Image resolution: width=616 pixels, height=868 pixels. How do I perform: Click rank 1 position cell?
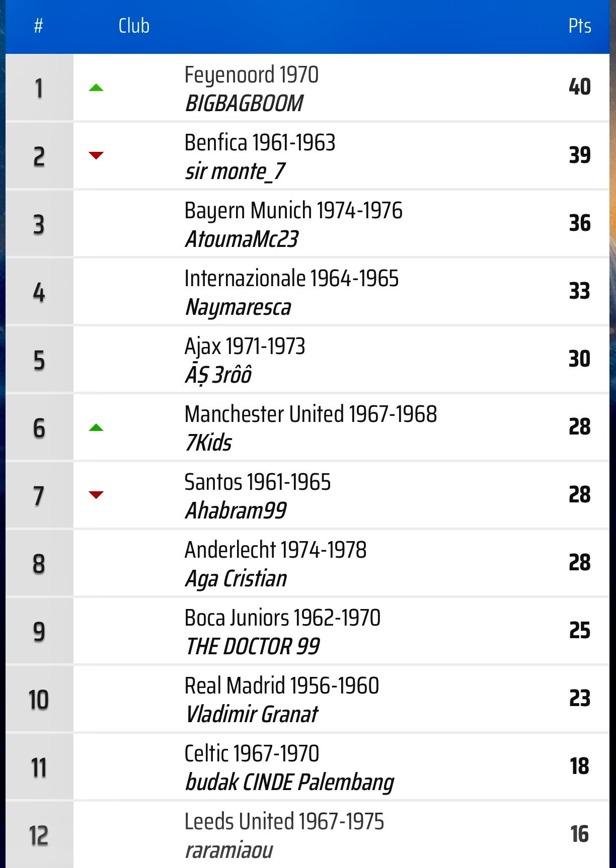(39, 88)
